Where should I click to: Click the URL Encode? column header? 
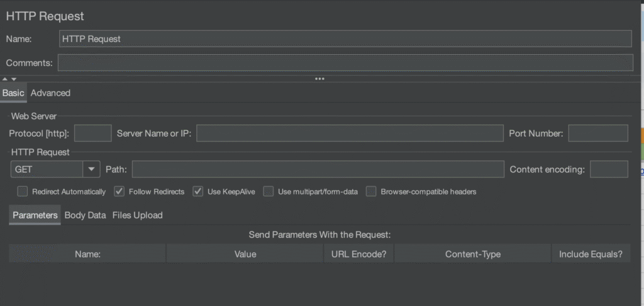click(358, 254)
